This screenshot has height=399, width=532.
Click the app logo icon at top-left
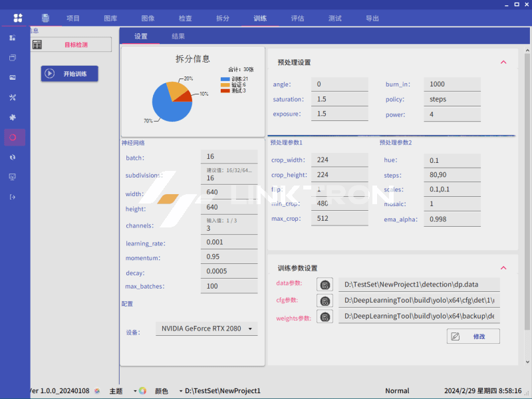tap(18, 18)
